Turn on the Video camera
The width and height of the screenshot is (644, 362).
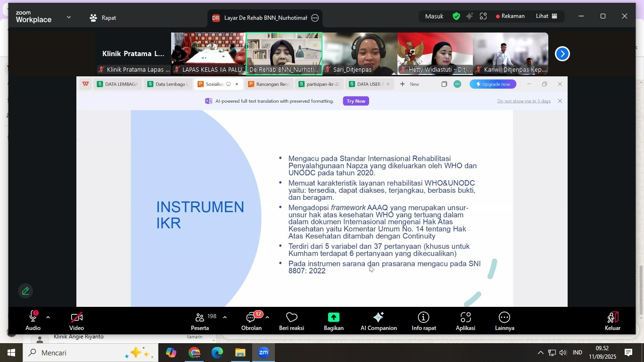point(77,321)
